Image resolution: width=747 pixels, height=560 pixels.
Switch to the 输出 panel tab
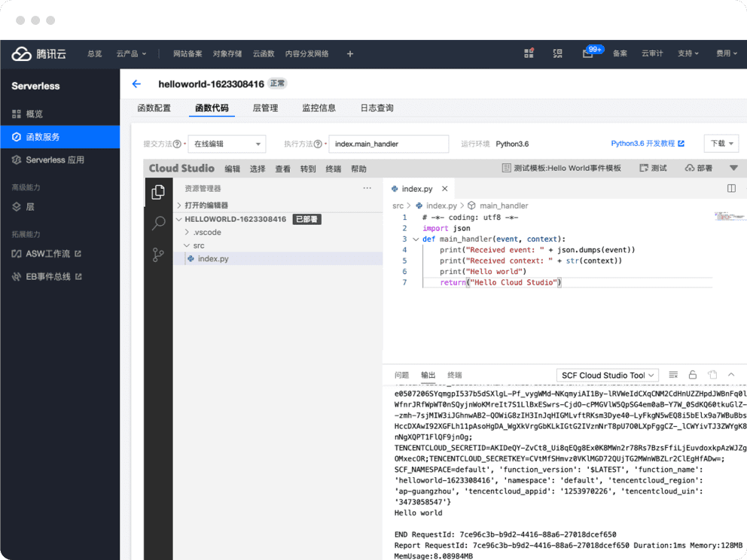pyautogui.click(x=428, y=376)
